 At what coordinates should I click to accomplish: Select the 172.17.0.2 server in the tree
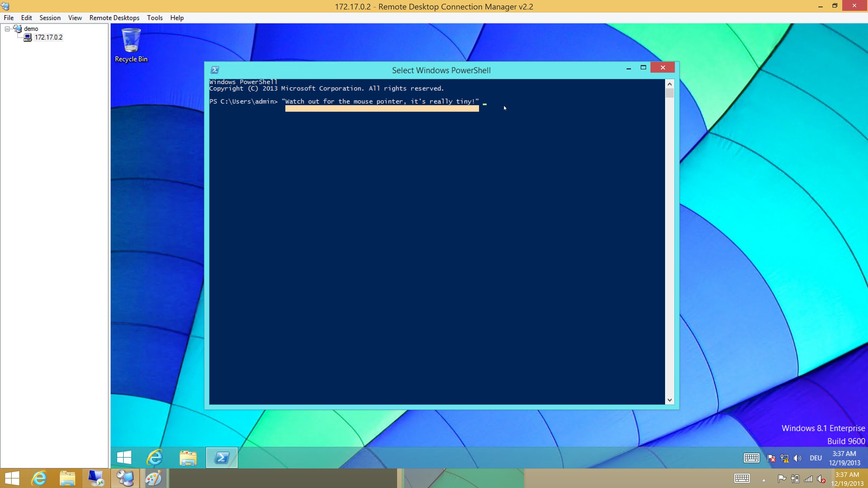point(48,37)
